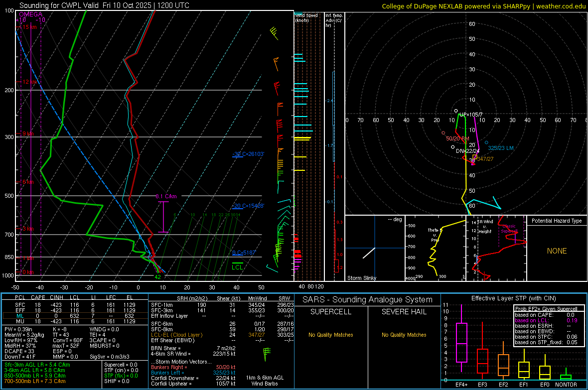Select the SFC parcel row
Viewport: 588px width, 390px height.
click(x=75, y=305)
